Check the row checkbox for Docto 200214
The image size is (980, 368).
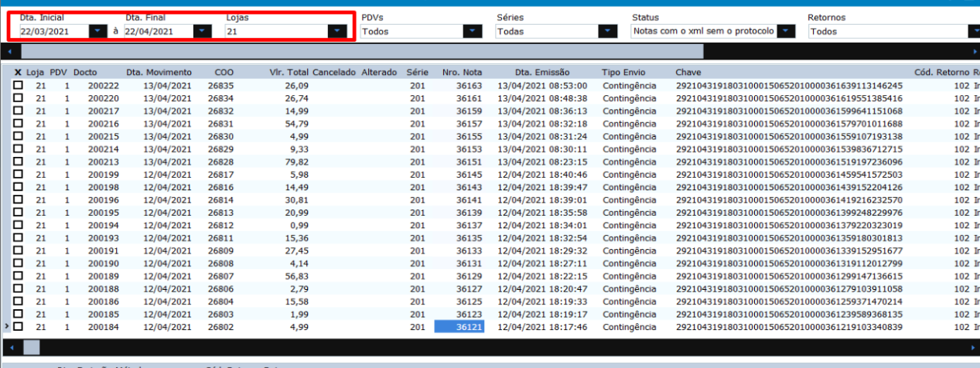point(18,149)
